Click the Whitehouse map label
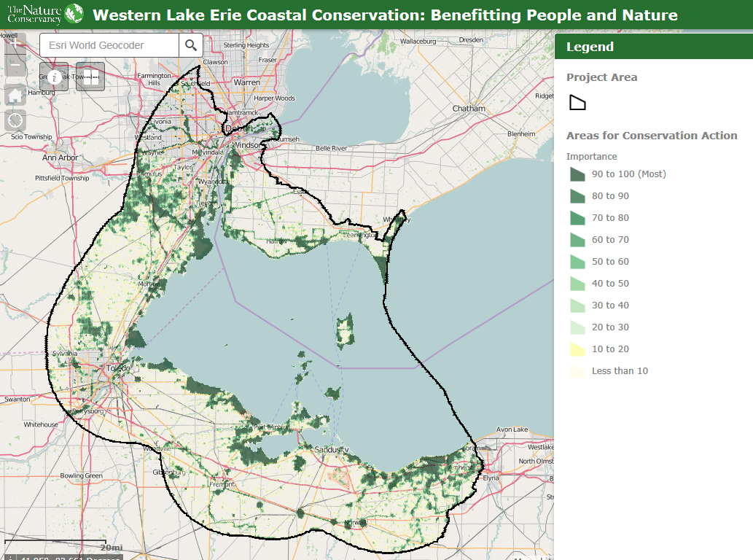753x560 pixels. click(41, 424)
